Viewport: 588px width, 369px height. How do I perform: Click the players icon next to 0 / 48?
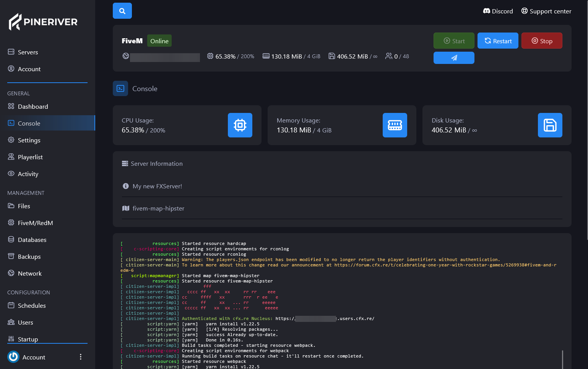coord(388,56)
